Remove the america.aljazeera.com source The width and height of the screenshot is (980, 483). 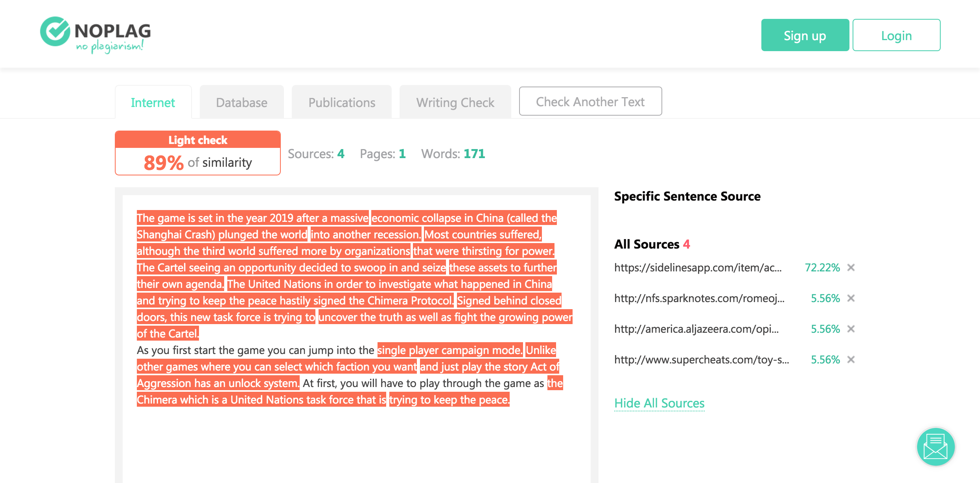[x=851, y=329]
